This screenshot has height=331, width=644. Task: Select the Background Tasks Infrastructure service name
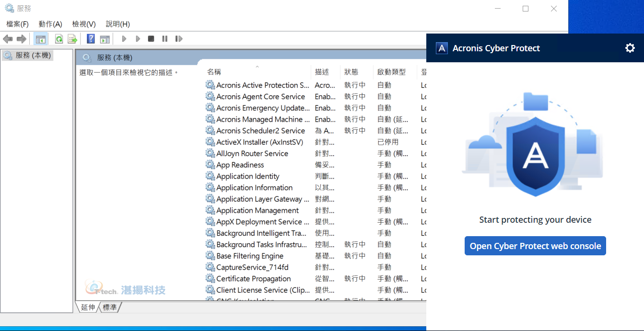click(x=261, y=244)
